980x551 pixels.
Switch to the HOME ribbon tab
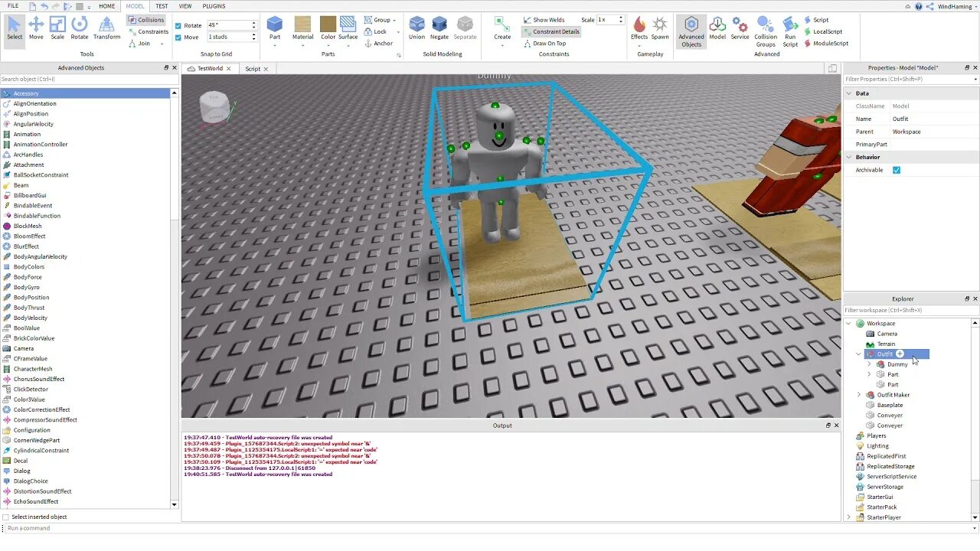coord(107,6)
